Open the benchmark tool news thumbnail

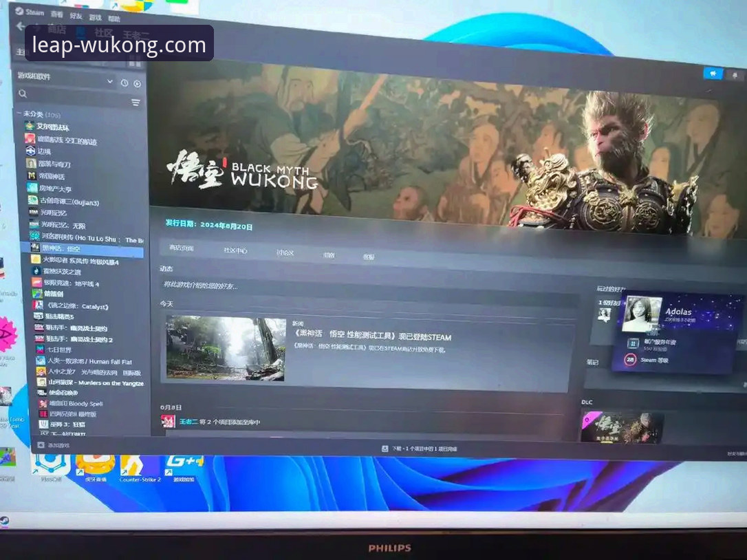pyautogui.click(x=226, y=348)
